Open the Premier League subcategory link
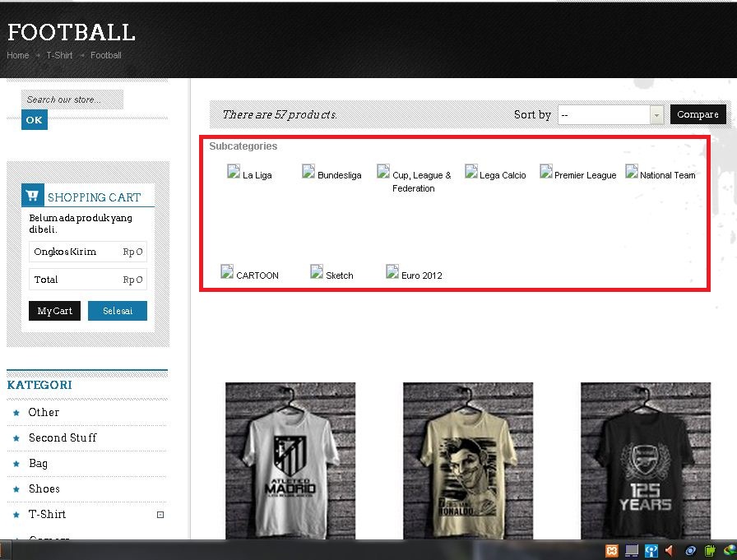 point(585,175)
